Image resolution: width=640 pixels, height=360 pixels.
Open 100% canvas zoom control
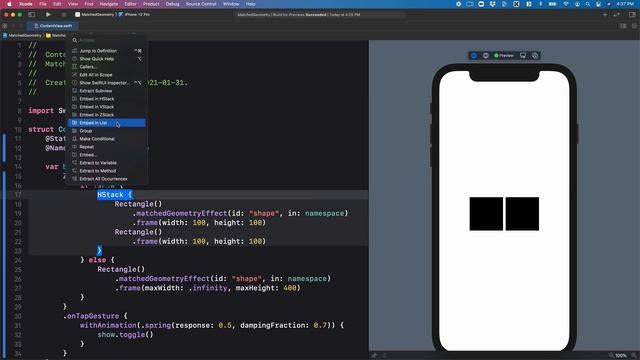(621, 356)
